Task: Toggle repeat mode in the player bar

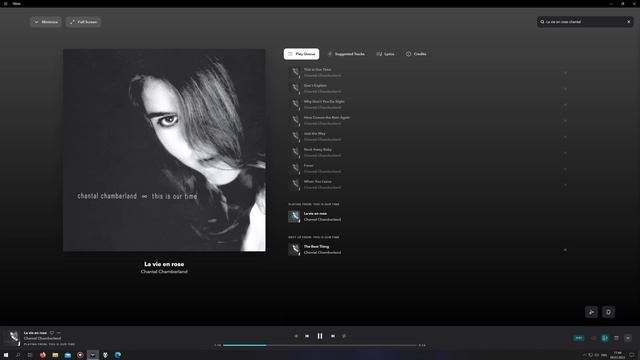Action: [x=344, y=336]
